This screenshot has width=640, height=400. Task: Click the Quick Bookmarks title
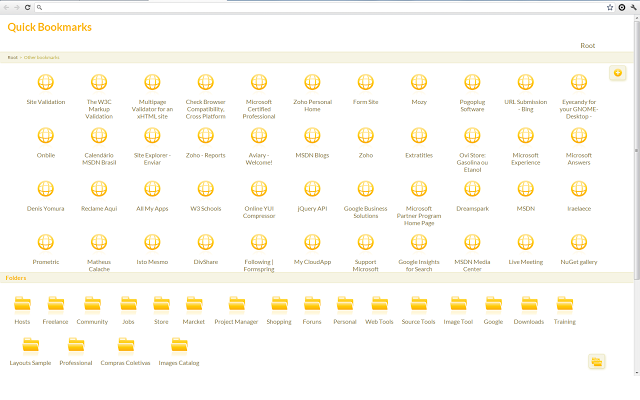[x=49, y=27]
